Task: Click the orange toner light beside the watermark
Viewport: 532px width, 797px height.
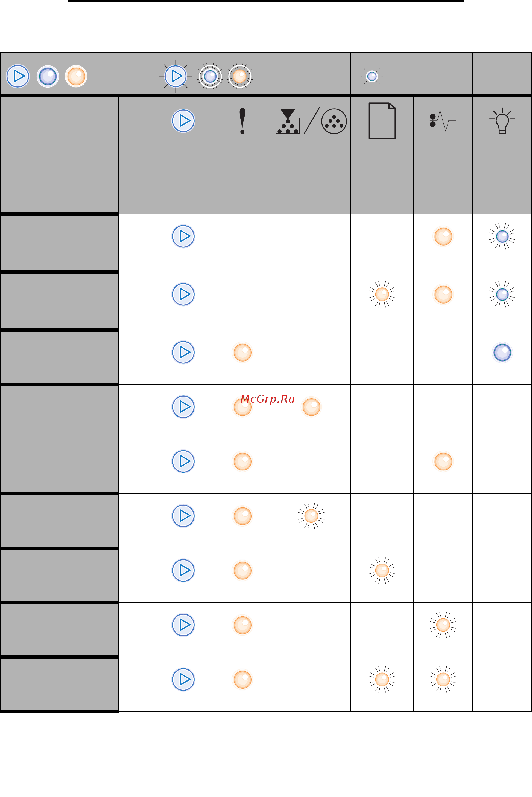Action: 311,407
